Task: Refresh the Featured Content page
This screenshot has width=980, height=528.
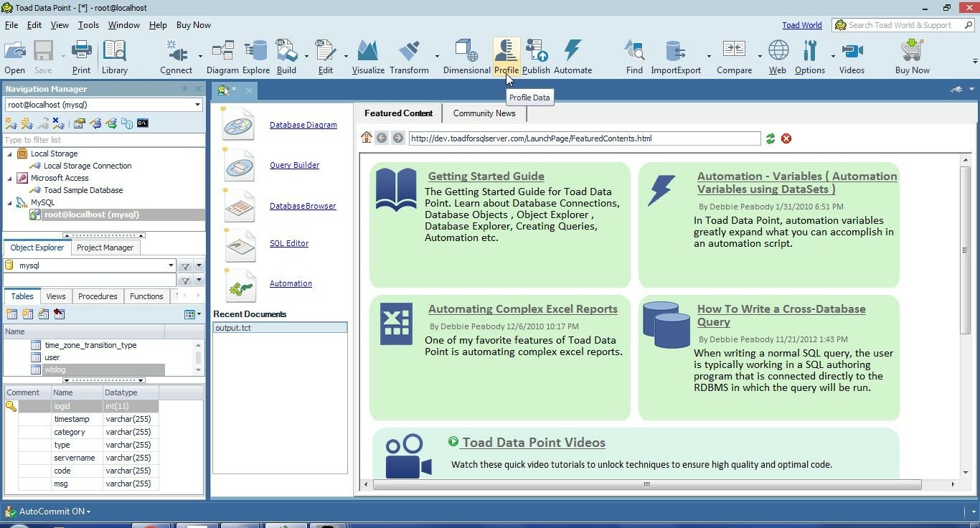Action: (x=771, y=138)
